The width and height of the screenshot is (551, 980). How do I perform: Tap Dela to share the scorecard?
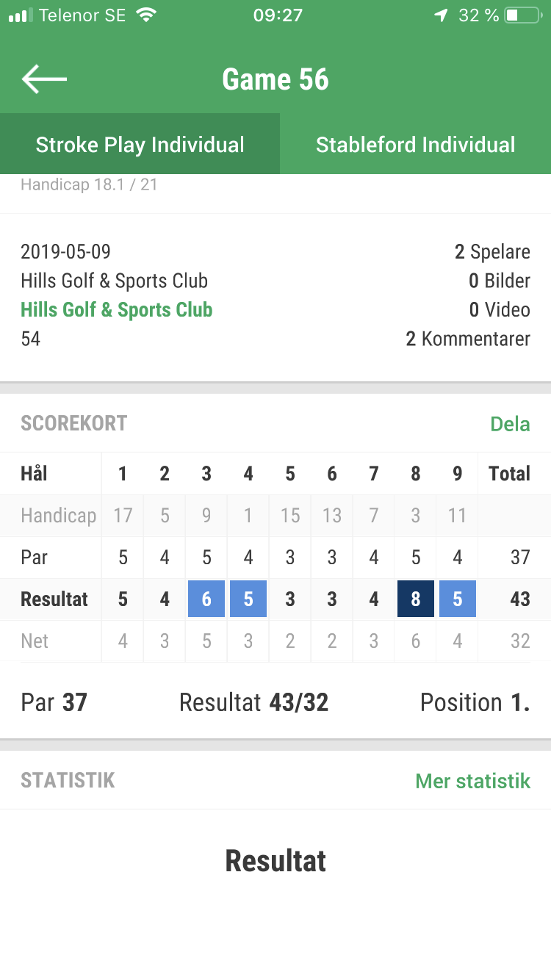[510, 424]
